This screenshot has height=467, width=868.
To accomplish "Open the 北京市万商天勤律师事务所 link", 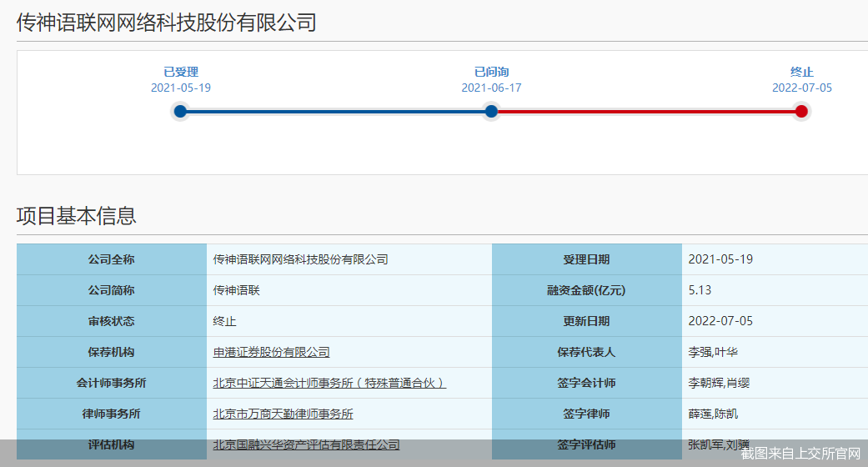I will point(283,414).
